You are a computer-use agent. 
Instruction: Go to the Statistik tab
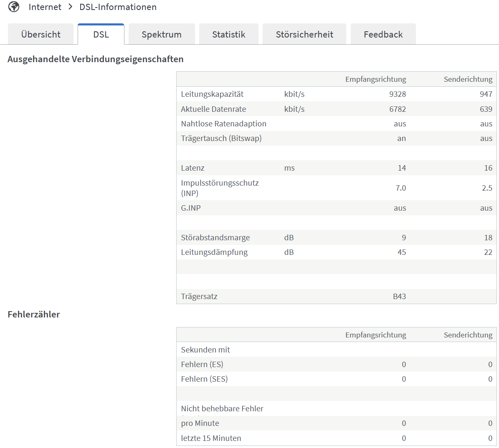tap(229, 34)
